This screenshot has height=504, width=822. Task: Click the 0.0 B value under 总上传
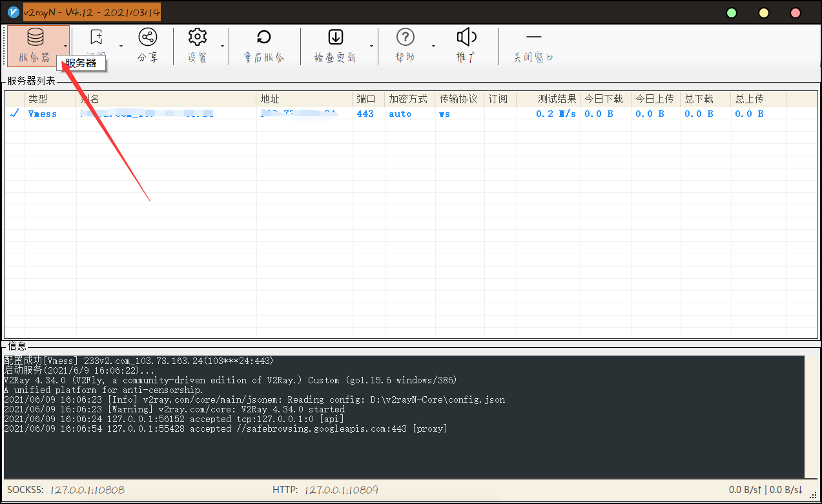coord(749,114)
